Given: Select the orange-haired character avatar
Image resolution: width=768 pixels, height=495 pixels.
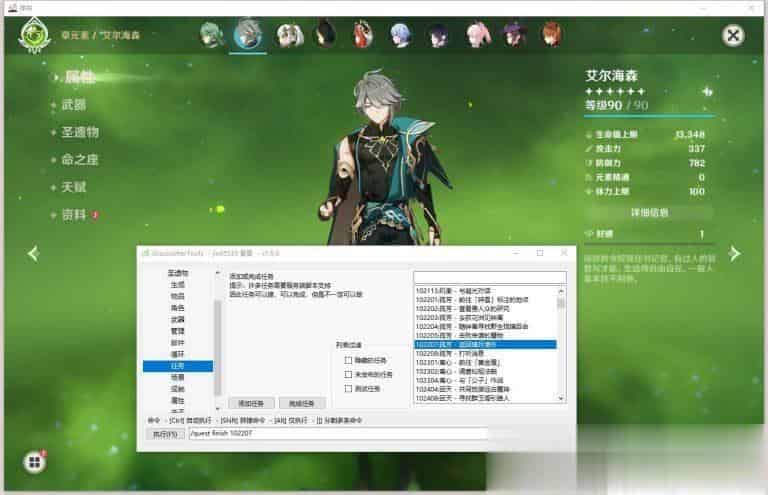Looking at the screenshot, I should tap(552, 35).
